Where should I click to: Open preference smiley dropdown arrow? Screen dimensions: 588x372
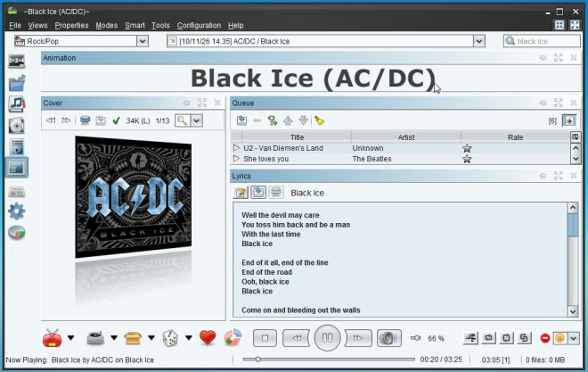tap(574, 338)
